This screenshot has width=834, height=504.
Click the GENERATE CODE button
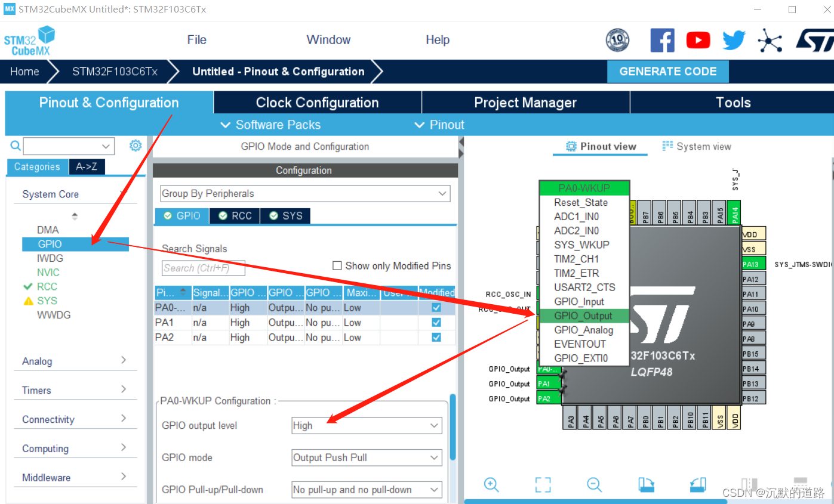click(x=668, y=72)
